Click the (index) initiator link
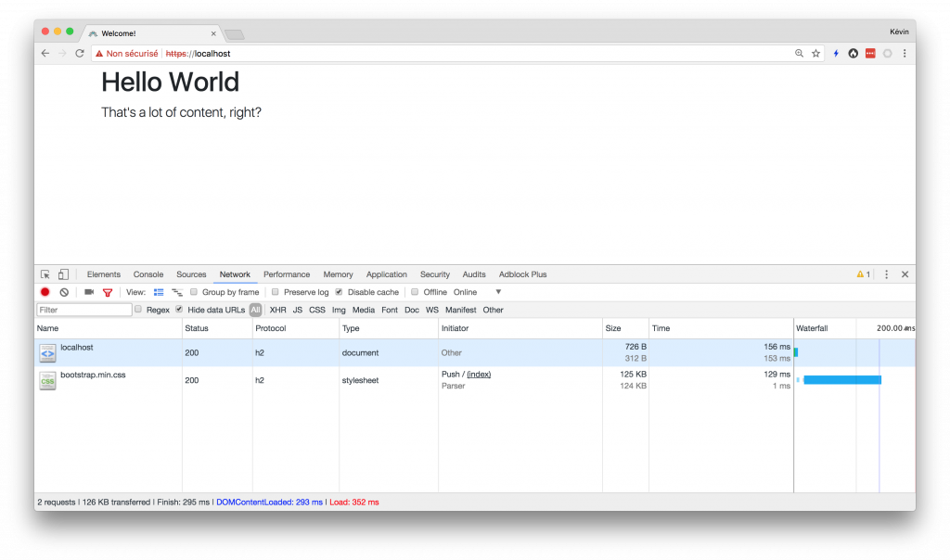Screen dimensions: 950x560 tap(479, 375)
